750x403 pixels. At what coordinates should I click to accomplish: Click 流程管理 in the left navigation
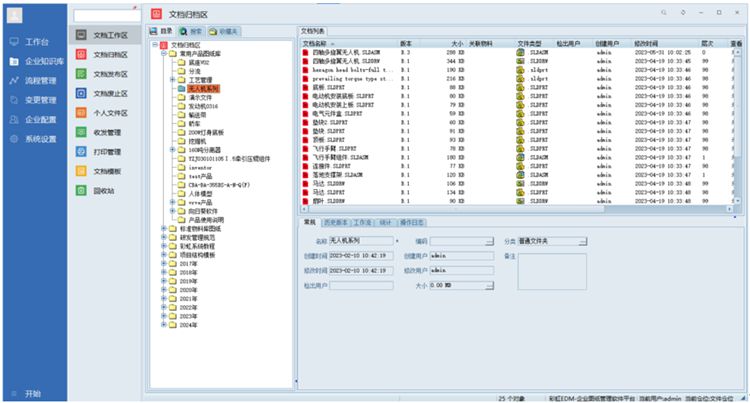[40, 80]
